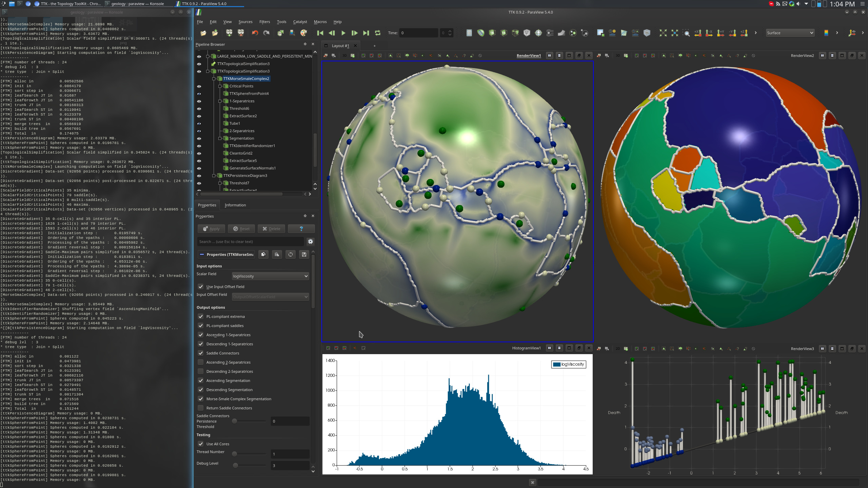Collapse the TTKPersistenceDiagram3 tree node
The height and width of the screenshot is (488, 868).
[x=214, y=176]
